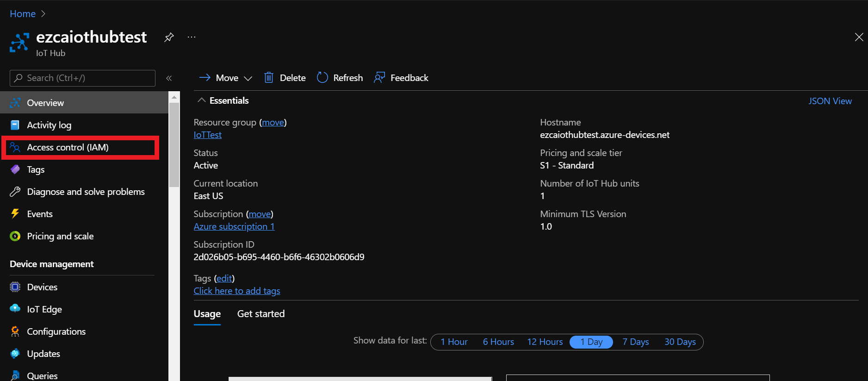
Task: Switch to the Get started tab
Action: pos(261,314)
